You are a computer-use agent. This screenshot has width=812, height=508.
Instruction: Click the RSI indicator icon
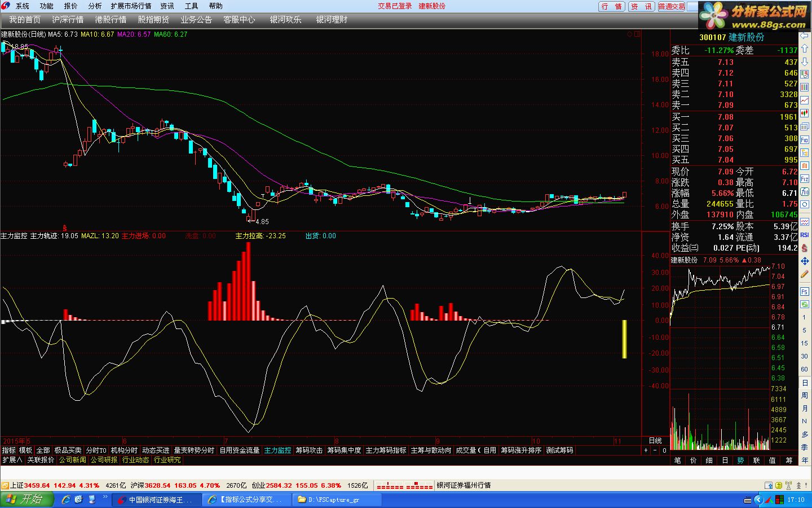pyautogui.click(x=805, y=235)
